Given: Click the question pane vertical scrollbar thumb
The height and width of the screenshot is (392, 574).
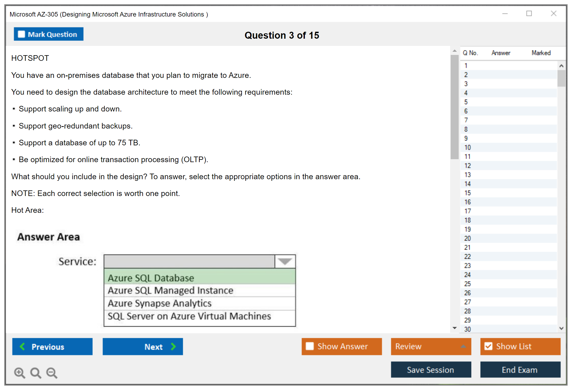Looking at the screenshot, I should (x=454, y=107).
